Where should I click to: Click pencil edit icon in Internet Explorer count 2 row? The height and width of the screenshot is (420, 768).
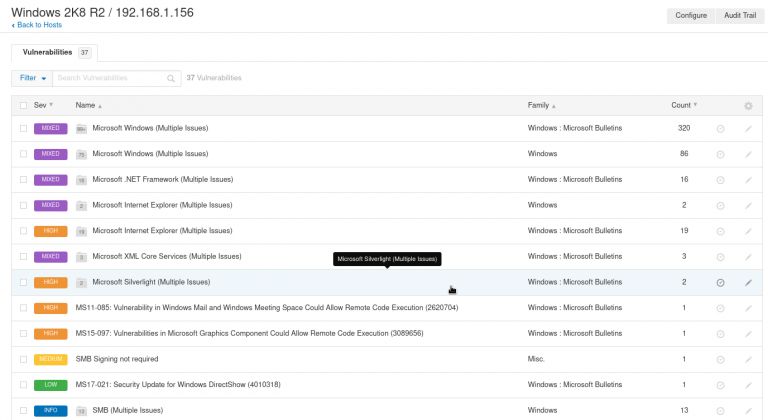pyautogui.click(x=748, y=205)
